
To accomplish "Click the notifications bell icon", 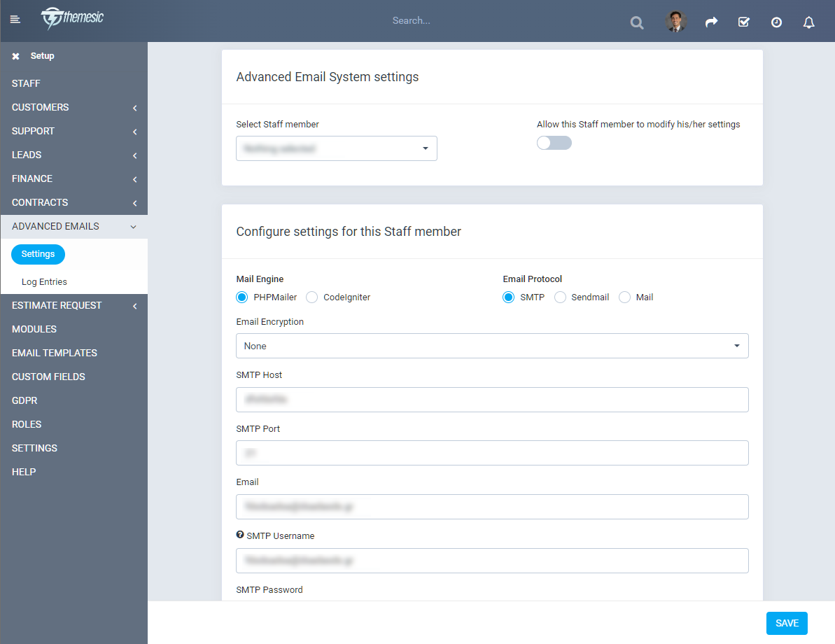I will pos(808,22).
